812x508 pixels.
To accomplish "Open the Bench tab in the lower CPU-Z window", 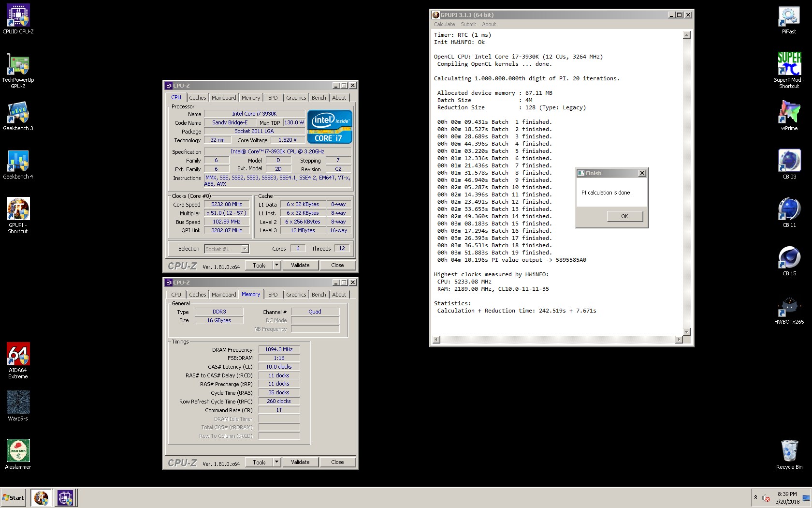I will (x=319, y=295).
